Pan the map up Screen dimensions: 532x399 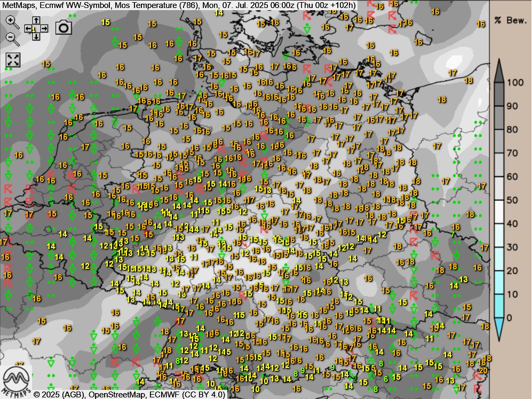(x=36, y=21)
